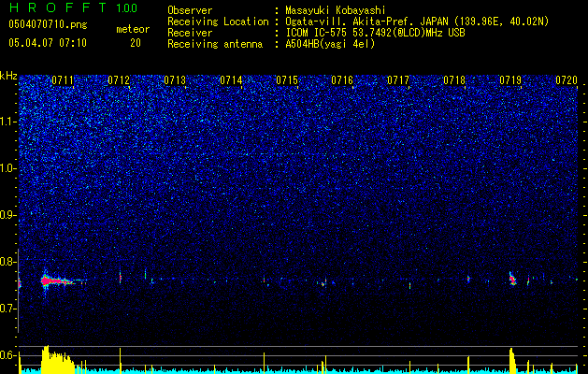Click the date stamp 05.04.07 07:10

tap(48, 43)
